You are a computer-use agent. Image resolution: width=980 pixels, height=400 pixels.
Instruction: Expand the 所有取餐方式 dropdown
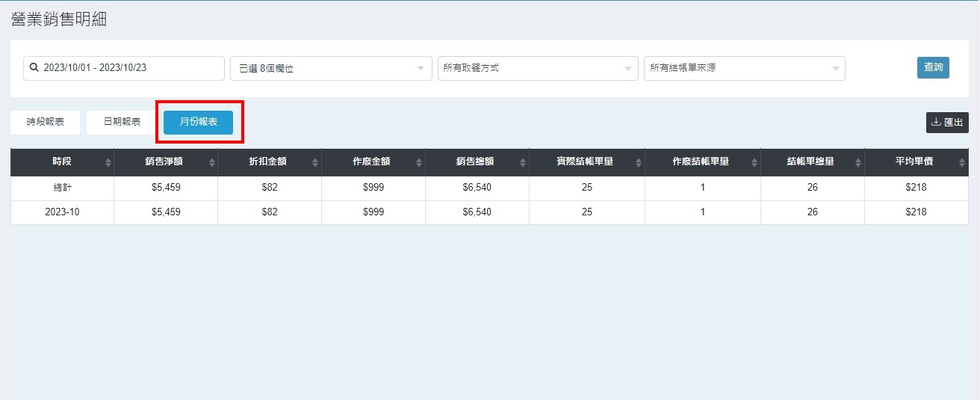[x=538, y=68]
